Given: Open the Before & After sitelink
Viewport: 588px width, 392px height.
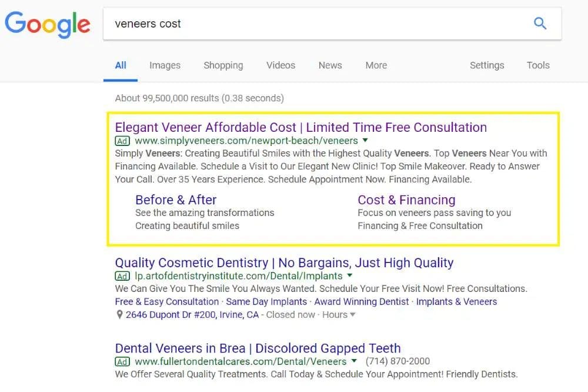Looking at the screenshot, I should [175, 200].
